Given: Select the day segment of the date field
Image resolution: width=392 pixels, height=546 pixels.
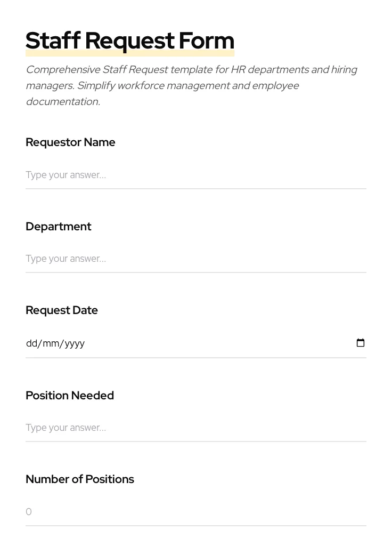Looking at the screenshot, I should (32, 343).
